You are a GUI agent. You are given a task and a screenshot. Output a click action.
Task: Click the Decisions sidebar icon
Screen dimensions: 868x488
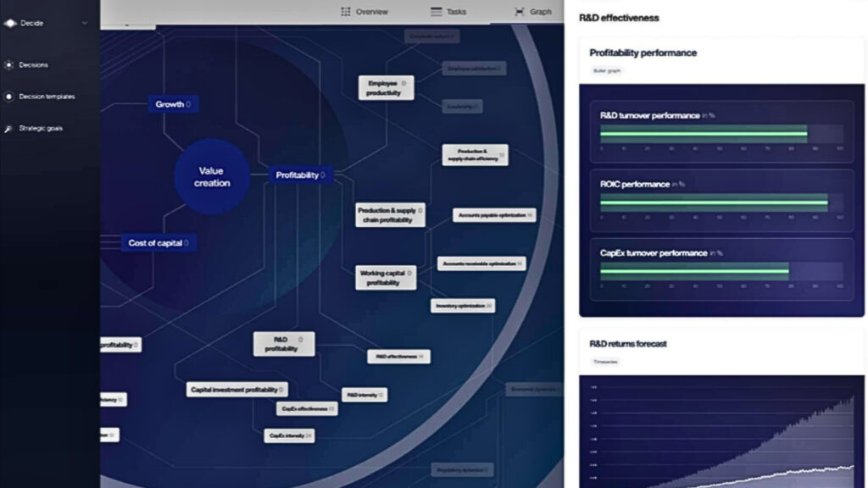point(9,64)
